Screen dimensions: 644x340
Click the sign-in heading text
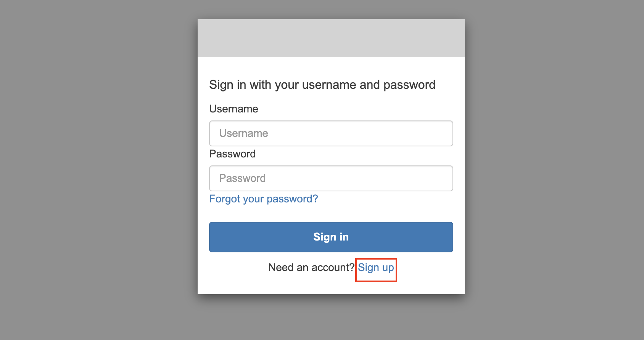(x=322, y=85)
